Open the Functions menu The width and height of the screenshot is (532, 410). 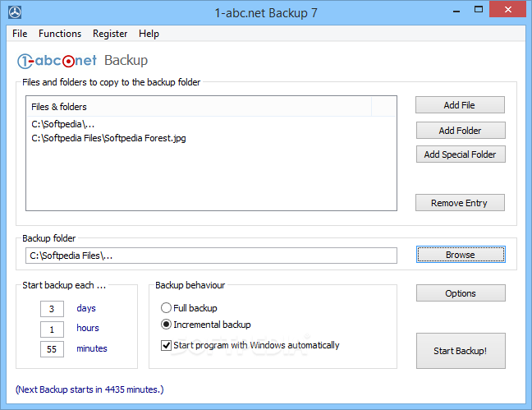60,34
